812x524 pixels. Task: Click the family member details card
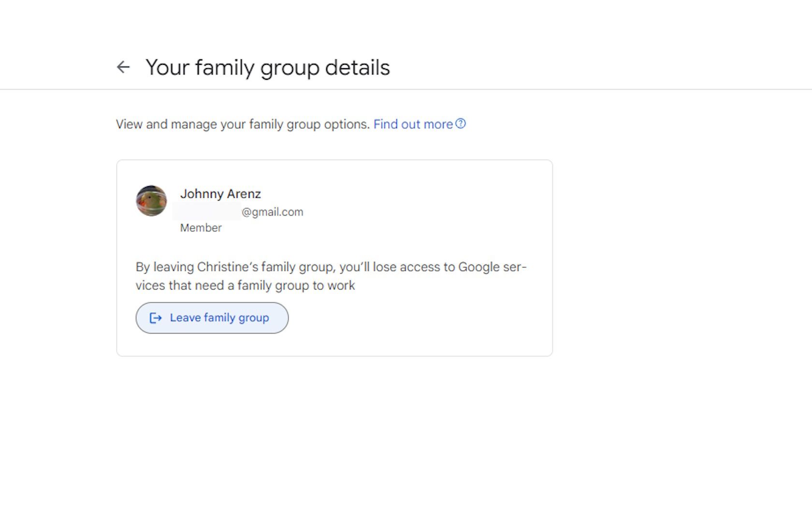(335, 257)
